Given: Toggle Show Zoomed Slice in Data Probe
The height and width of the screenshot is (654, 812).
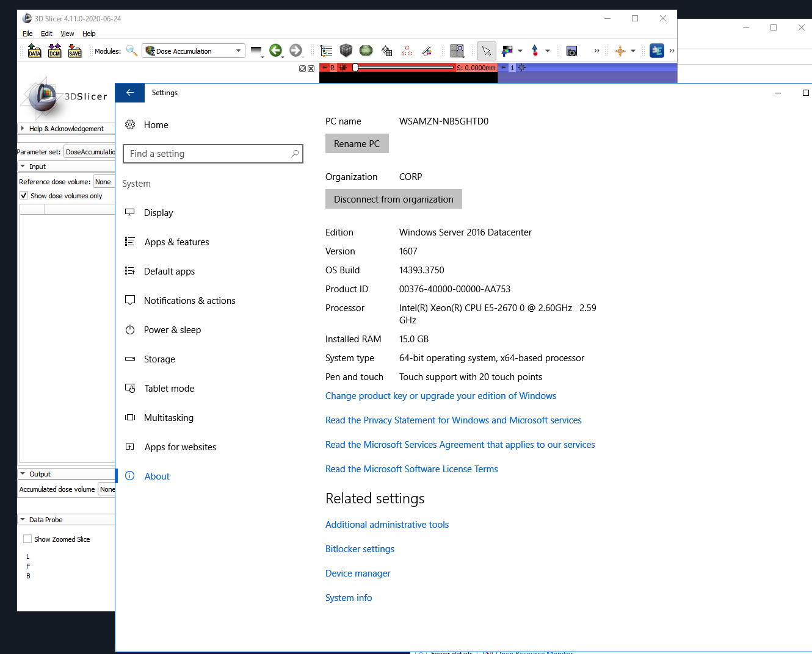Looking at the screenshot, I should click(x=27, y=539).
